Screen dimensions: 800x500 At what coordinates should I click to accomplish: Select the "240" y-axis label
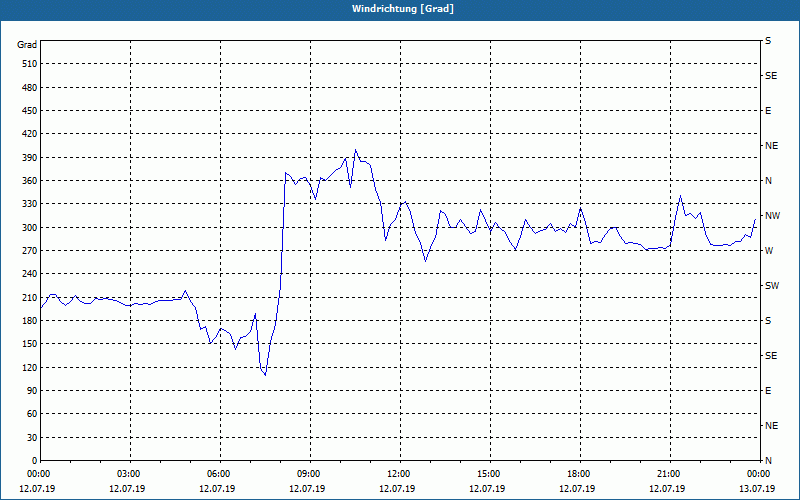click(30, 274)
